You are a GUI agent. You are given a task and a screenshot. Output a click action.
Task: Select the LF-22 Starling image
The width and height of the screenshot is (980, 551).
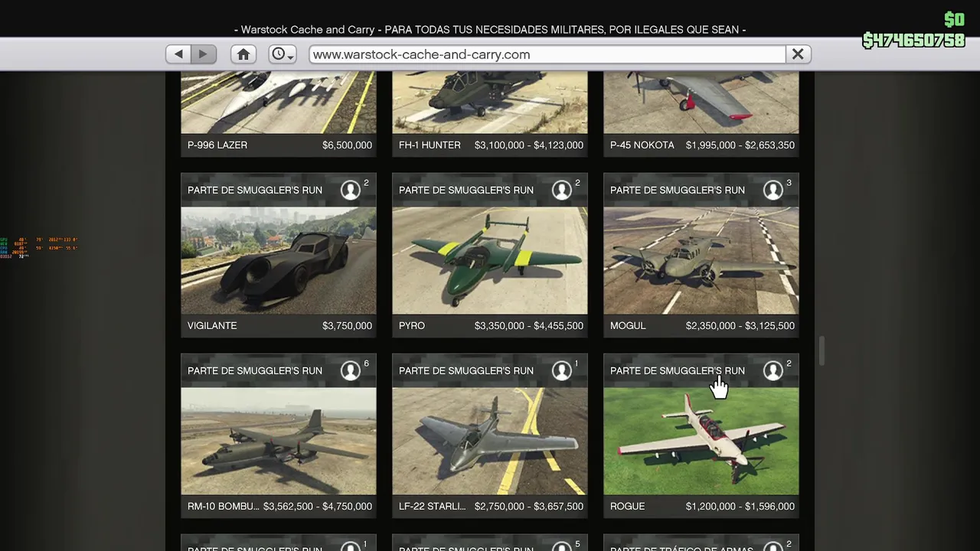click(x=490, y=441)
